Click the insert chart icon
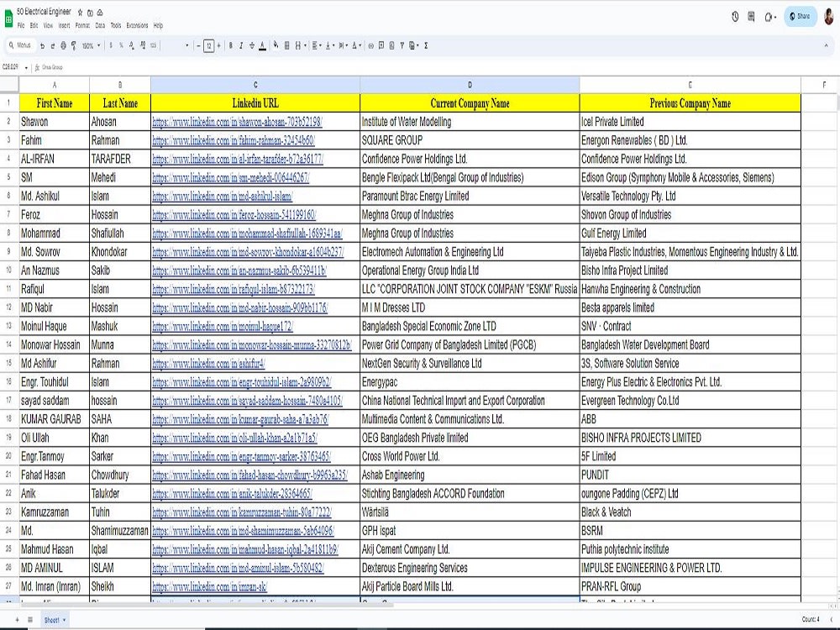The image size is (840, 630). tap(391, 46)
